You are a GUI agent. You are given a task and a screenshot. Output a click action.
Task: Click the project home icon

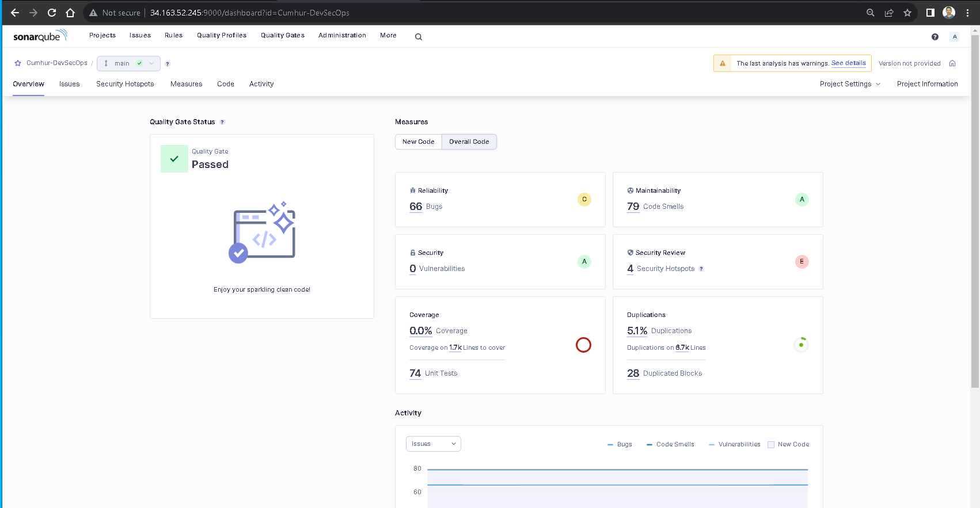952,63
